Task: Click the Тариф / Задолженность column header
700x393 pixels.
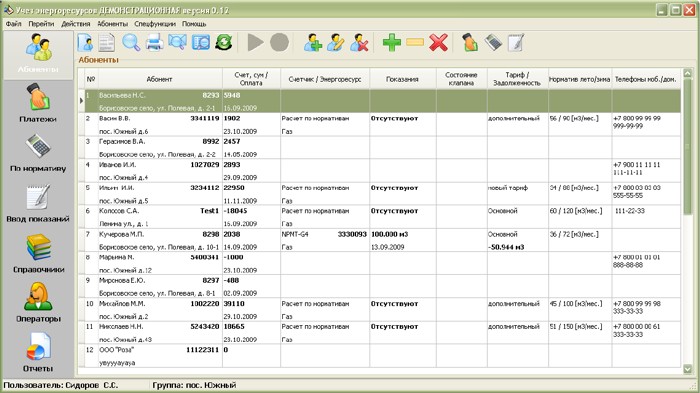Action: click(x=517, y=79)
